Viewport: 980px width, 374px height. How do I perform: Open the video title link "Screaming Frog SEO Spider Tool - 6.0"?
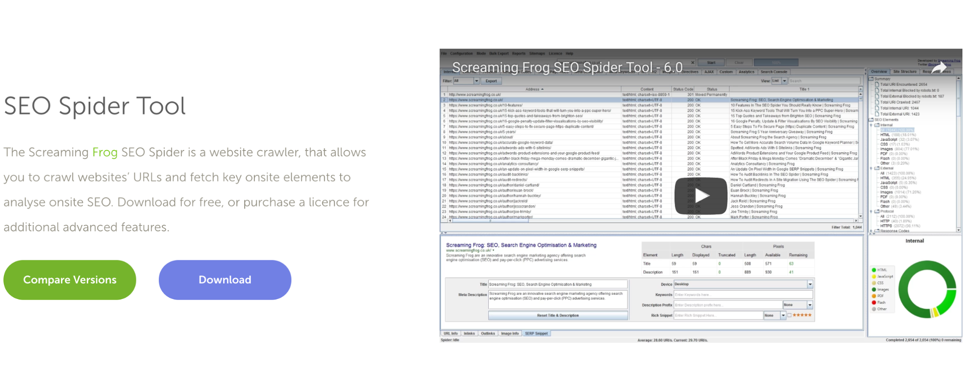pos(567,68)
